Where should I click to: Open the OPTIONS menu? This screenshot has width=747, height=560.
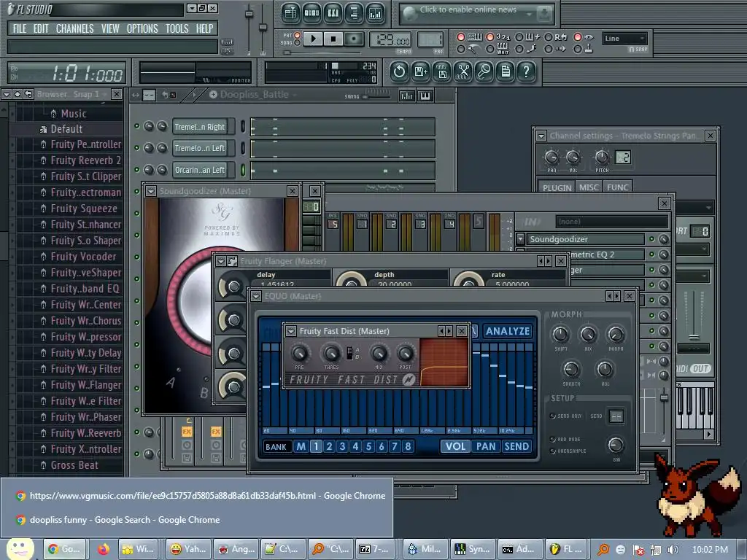tap(142, 28)
